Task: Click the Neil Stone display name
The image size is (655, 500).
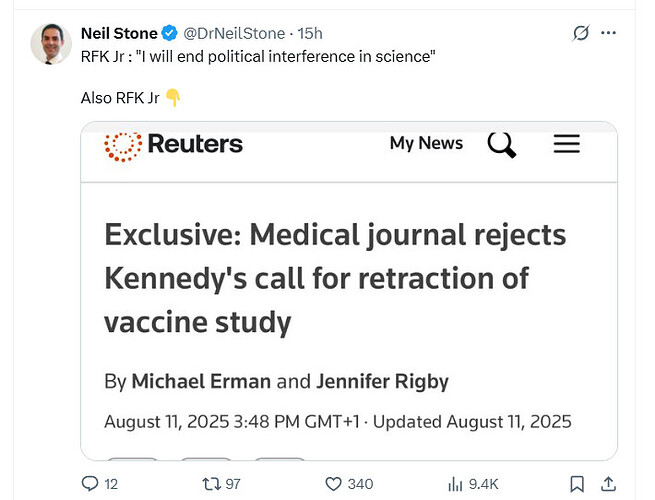Action: pyautogui.click(x=119, y=33)
